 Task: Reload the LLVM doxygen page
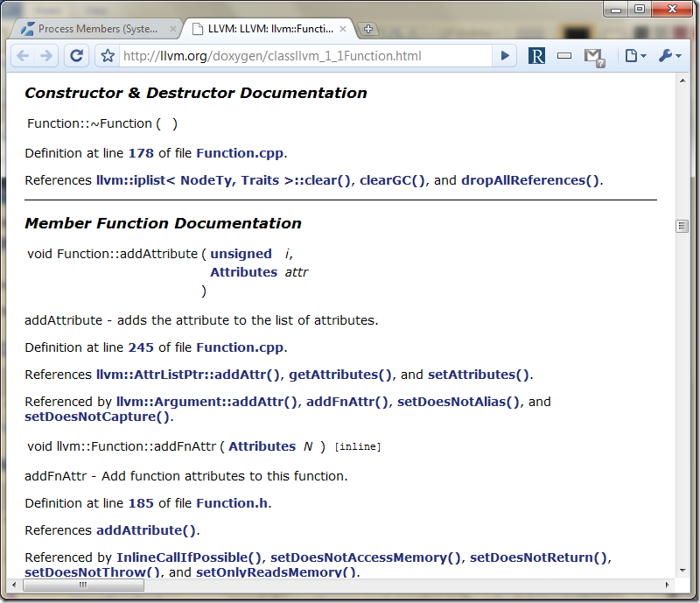pyautogui.click(x=76, y=56)
